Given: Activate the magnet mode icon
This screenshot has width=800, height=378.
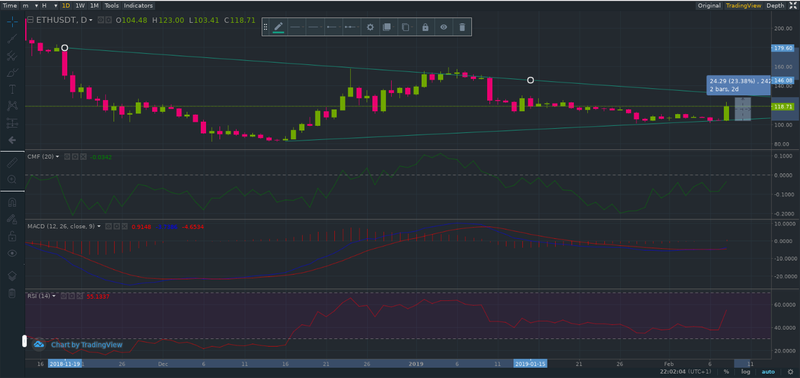Looking at the screenshot, I should click(12, 202).
